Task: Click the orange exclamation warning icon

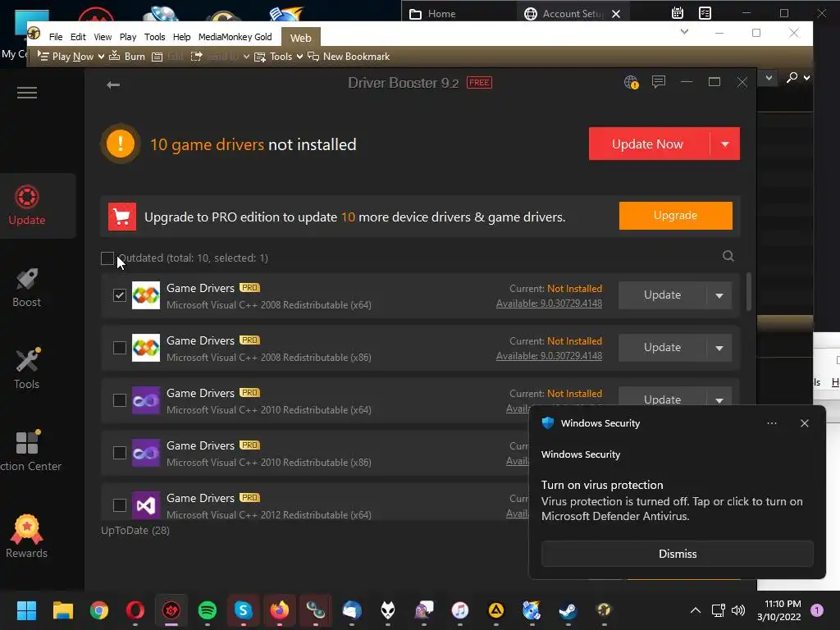Action: coord(121,144)
